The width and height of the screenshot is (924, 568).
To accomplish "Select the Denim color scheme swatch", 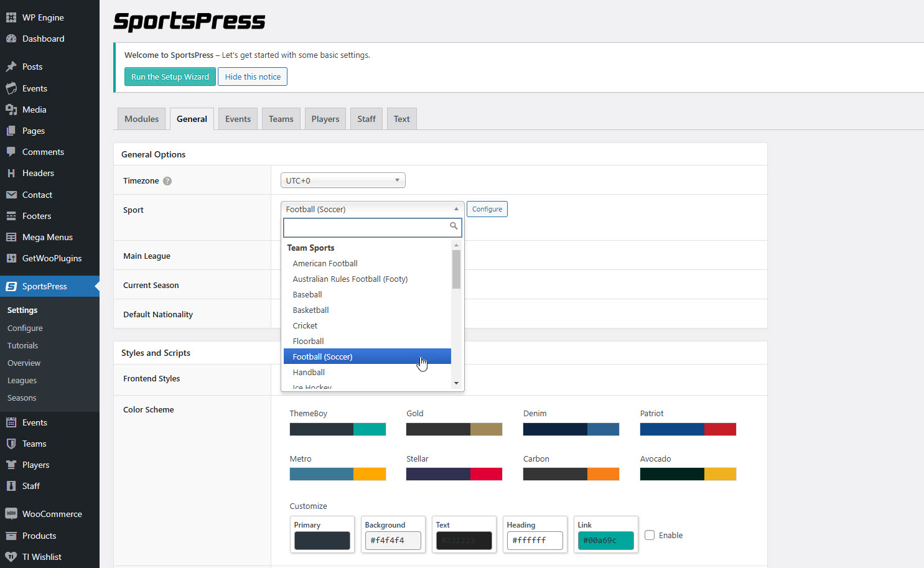I will [571, 429].
